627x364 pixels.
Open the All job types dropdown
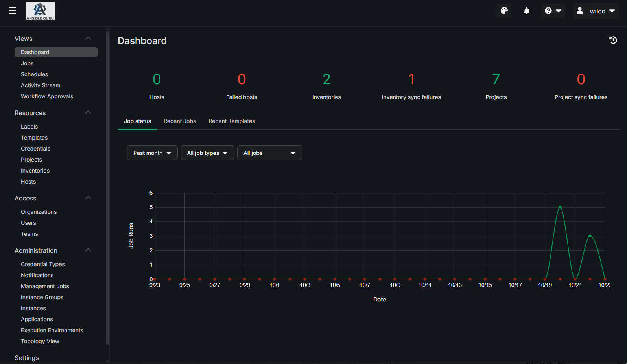[207, 153]
